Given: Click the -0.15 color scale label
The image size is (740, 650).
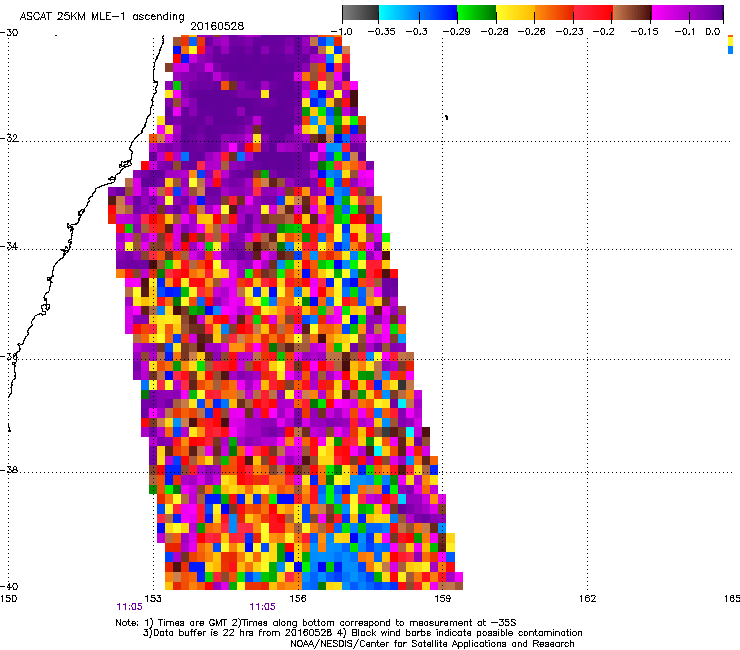Looking at the screenshot, I should coord(644,32).
